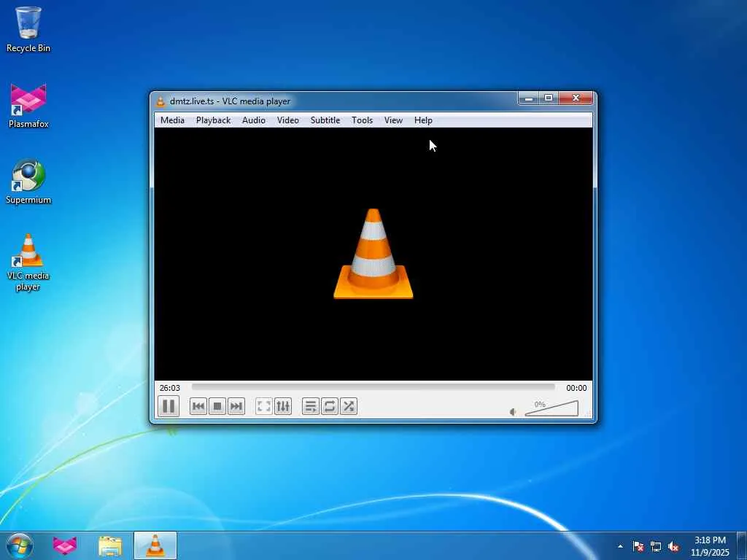
Task: Toggle random shuffle playback
Action: point(349,406)
